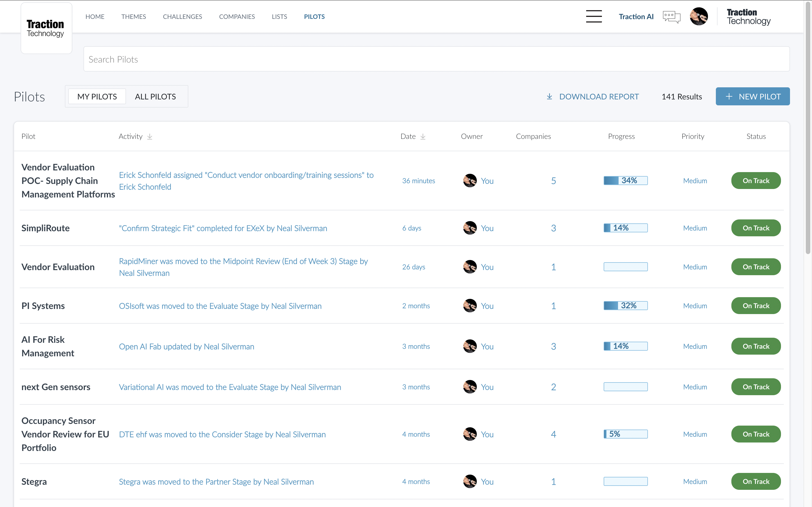Open the hamburger menu icon

click(593, 16)
